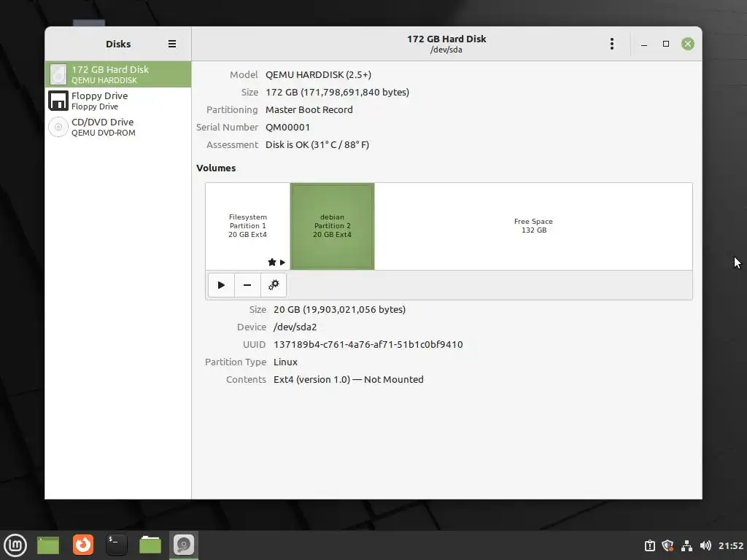Click the Master Boot Record partitioning value

click(309, 109)
